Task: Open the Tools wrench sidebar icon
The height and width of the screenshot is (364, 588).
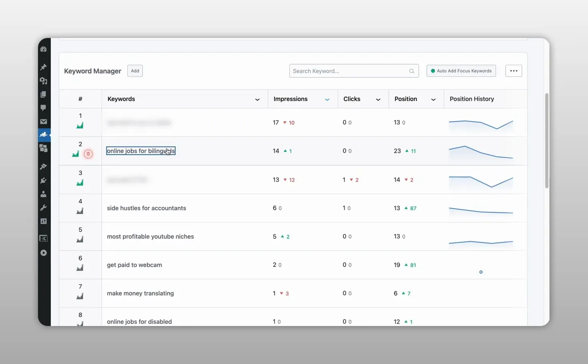Action: pyautogui.click(x=44, y=208)
